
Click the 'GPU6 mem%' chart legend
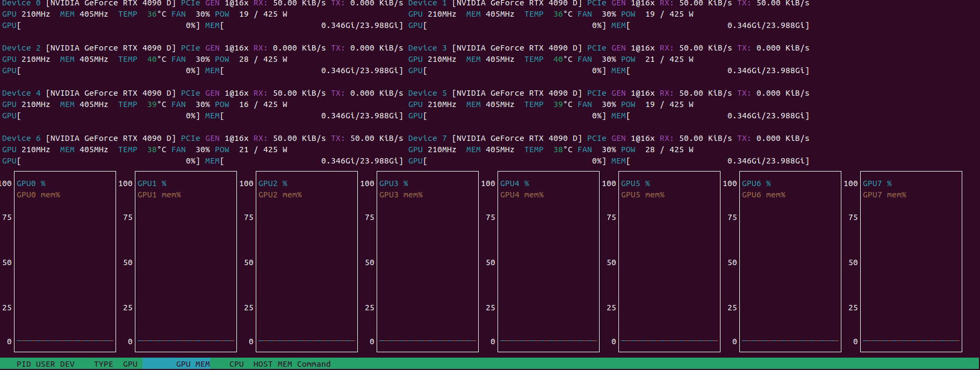tap(763, 195)
